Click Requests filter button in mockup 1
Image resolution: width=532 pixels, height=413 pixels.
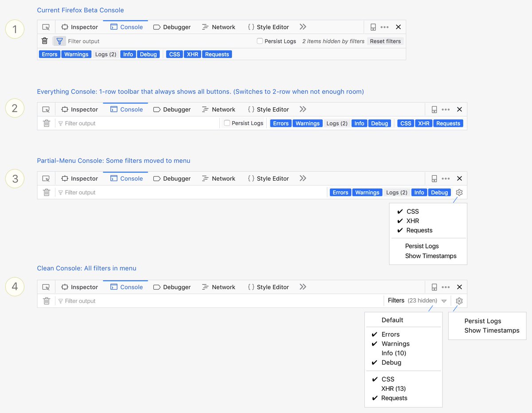coord(217,55)
